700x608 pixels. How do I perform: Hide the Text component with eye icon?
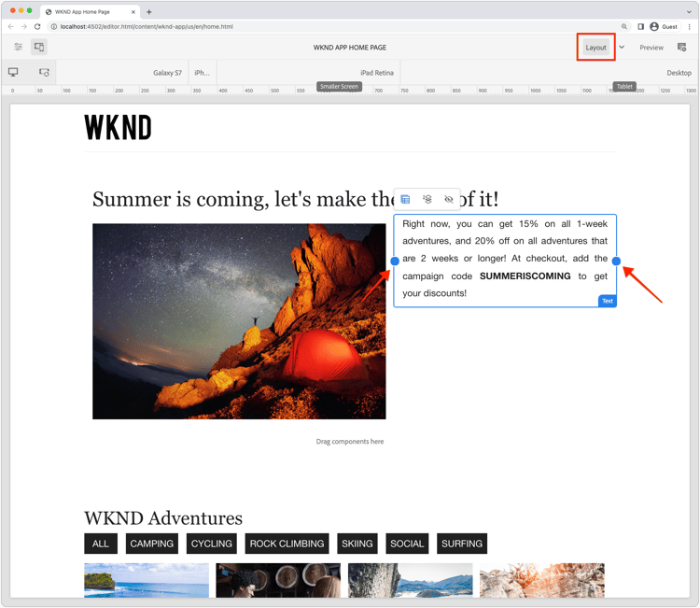(x=449, y=199)
